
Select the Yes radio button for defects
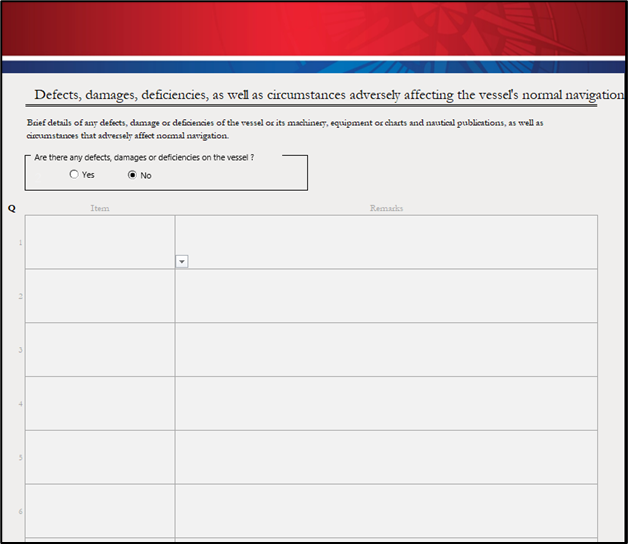[x=74, y=175]
